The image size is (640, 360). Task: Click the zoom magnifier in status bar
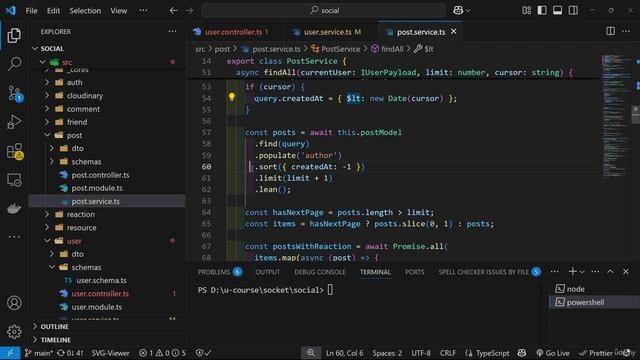click(x=311, y=353)
